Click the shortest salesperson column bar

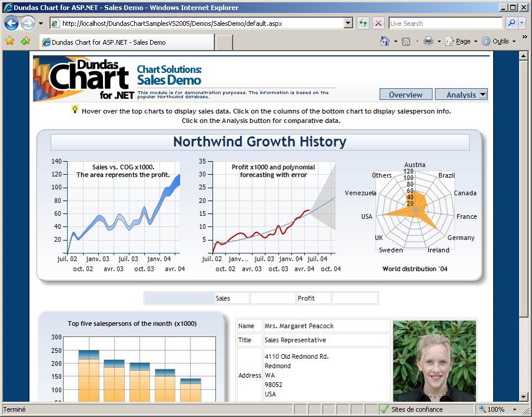point(191,390)
